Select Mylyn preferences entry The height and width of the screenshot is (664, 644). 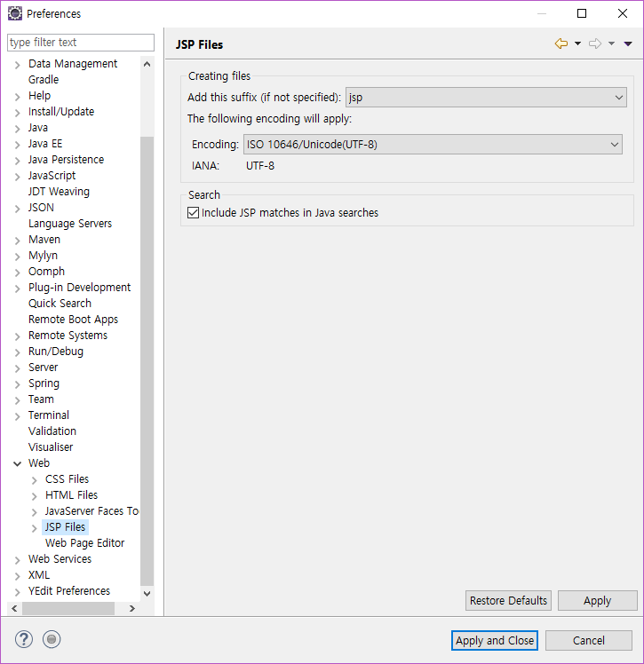(x=43, y=256)
